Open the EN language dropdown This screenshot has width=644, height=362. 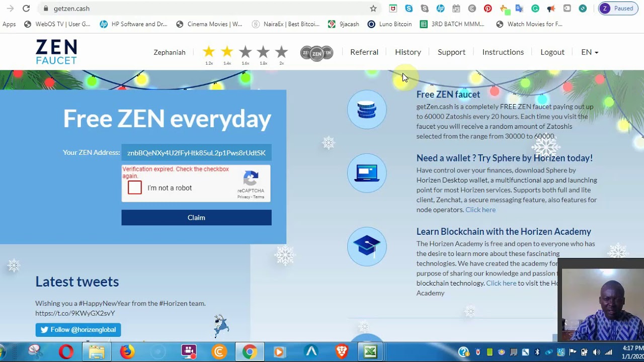[590, 52]
